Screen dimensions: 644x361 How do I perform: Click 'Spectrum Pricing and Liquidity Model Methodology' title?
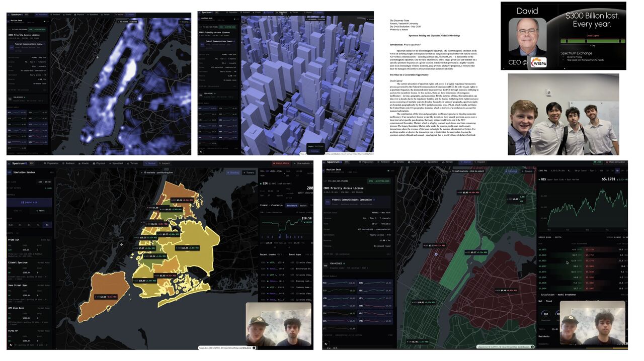click(434, 36)
